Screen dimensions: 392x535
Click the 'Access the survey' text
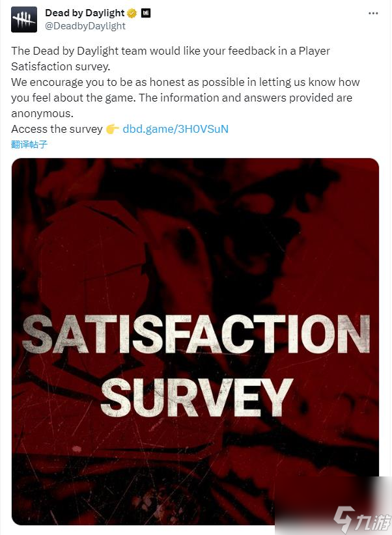point(57,129)
